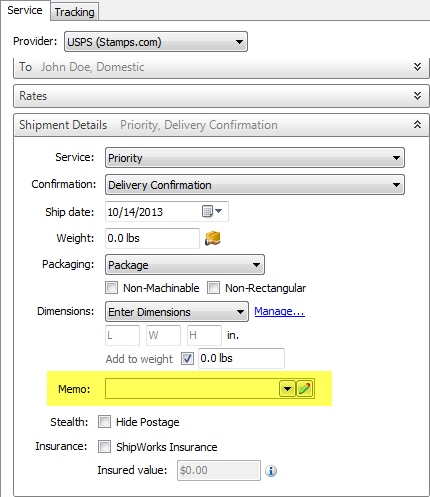Viewport: 430px width, 497px height.
Task: Open the Confirmation dropdown
Action: point(255,185)
